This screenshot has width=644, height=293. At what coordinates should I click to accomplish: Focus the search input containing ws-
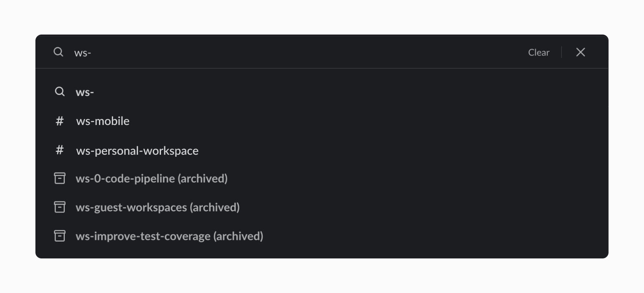pyautogui.click(x=298, y=52)
